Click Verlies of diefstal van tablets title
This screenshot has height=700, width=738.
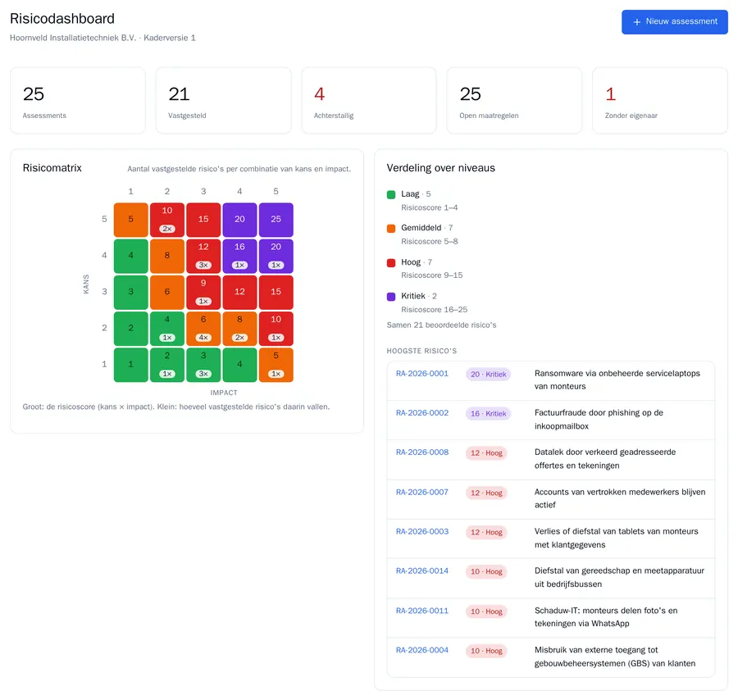tap(616, 538)
